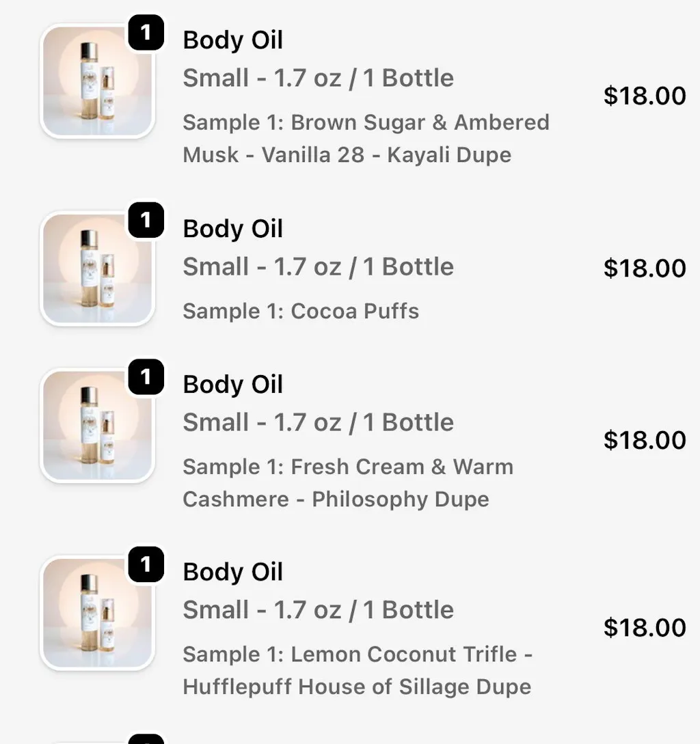
Task: Tap size text "Small - 1.7 oz" for Cocoa Puffs
Action: (x=318, y=267)
